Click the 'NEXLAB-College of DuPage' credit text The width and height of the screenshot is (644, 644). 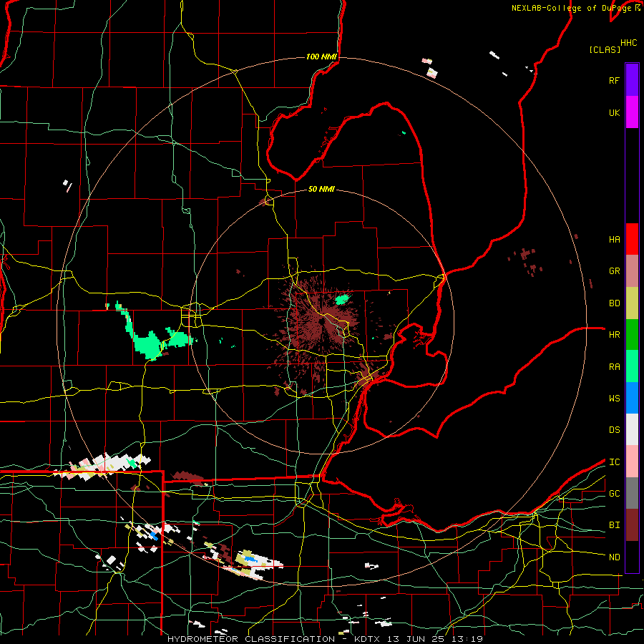(571, 8)
